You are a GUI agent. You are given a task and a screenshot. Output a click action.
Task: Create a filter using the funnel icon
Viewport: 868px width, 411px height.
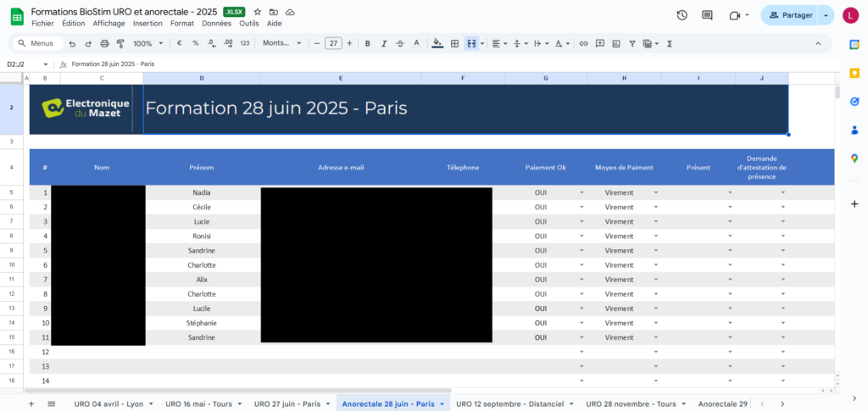(632, 43)
